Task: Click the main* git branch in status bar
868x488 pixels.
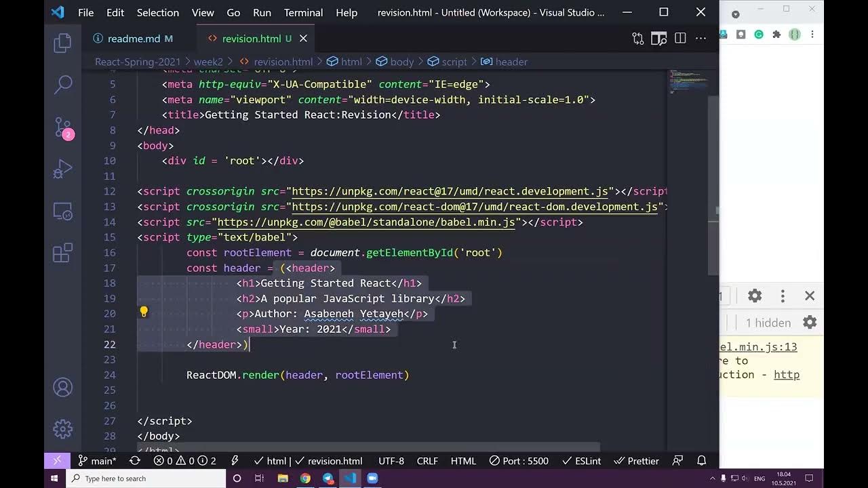Action: tap(97, 461)
